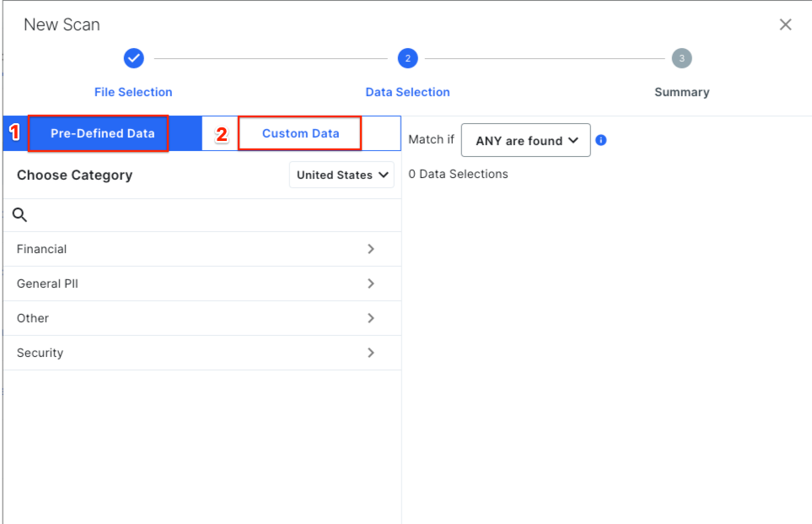Select the General PII category row
The height and width of the screenshot is (524, 812).
pyautogui.click(x=169, y=284)
